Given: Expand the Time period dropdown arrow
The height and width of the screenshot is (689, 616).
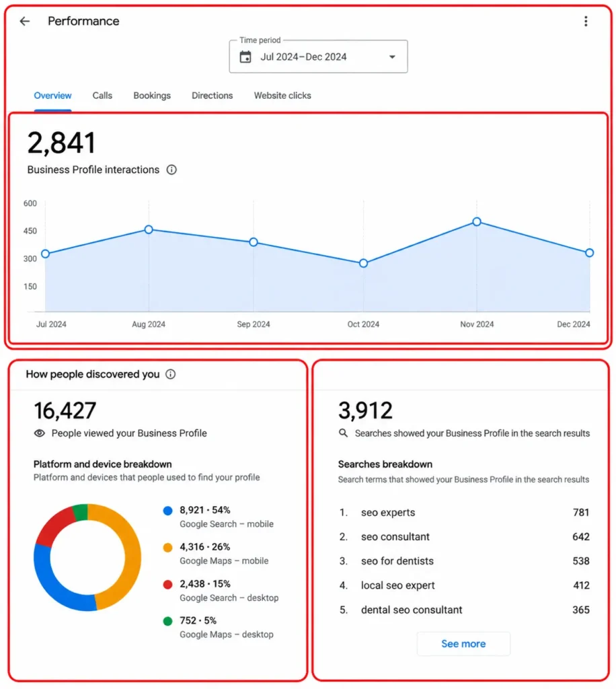Looking at the screenshot, I should pyautogui.click(x=392, y=57).
